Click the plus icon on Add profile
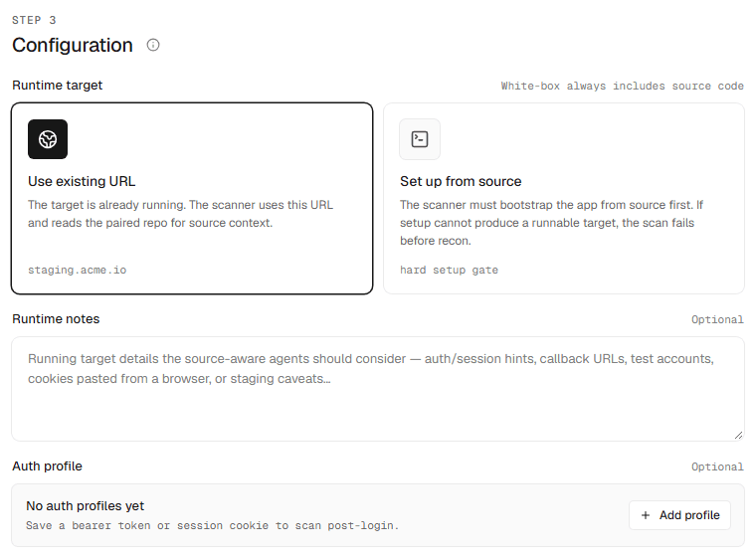This screenshot has height=558, width=756. [x=646, y=515]
